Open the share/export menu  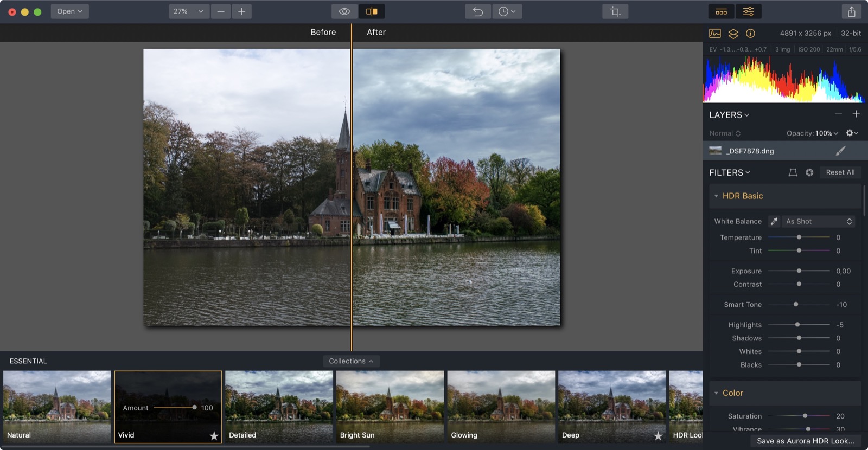pos(852,11)
